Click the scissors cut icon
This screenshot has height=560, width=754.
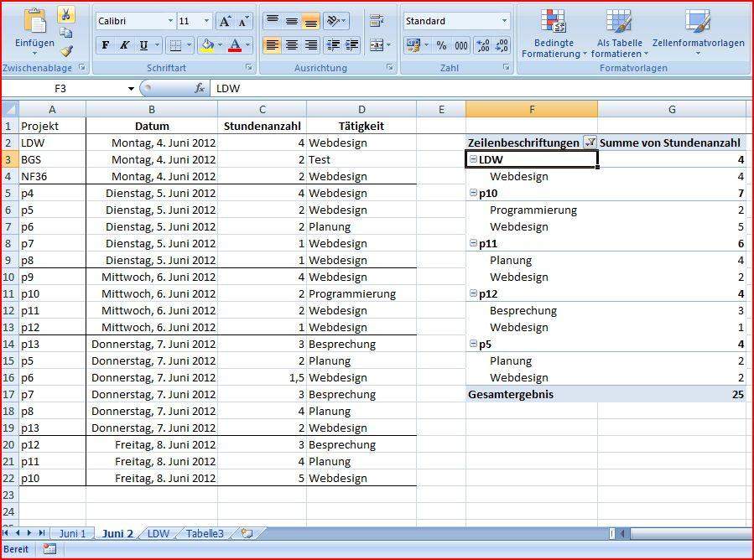[x=66, y=14]
